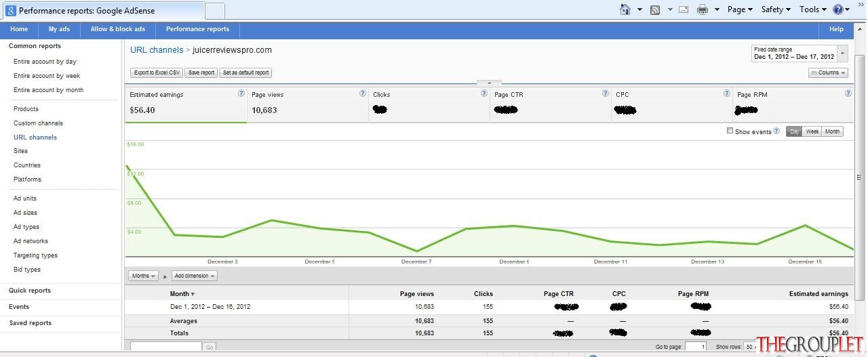Enable the Show events checkbox

(730, 131)
